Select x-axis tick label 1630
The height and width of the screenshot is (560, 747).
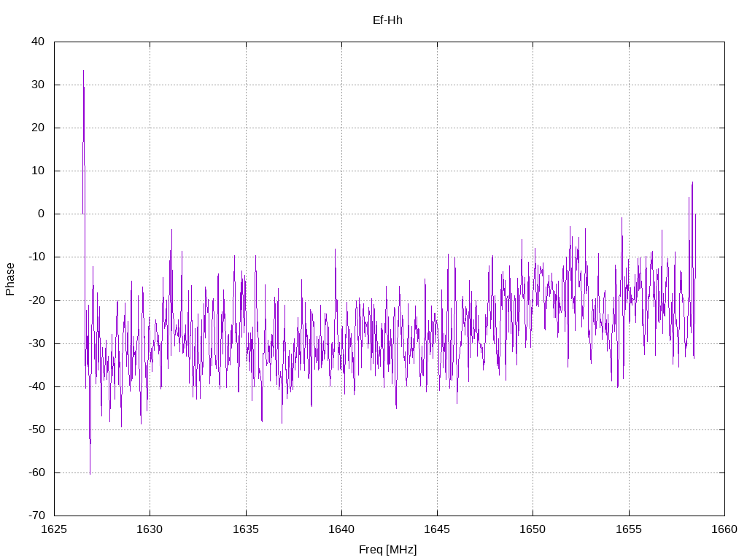[150, 529]
